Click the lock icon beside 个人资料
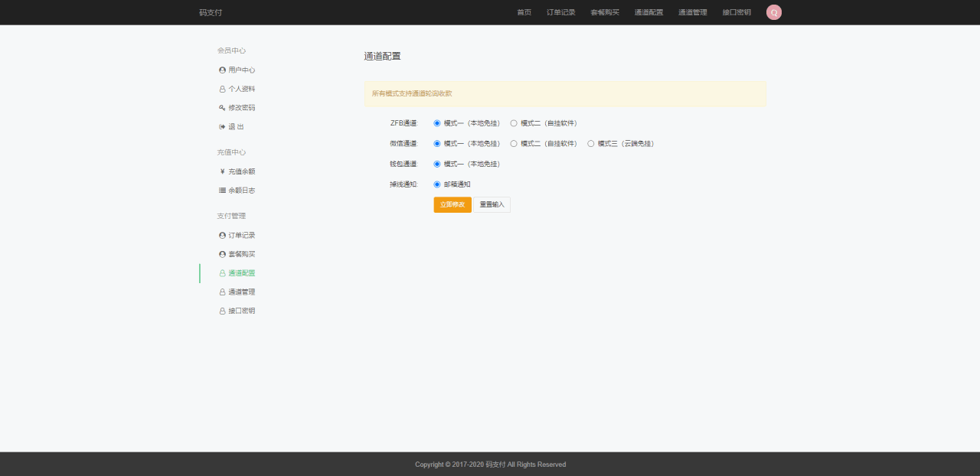 (222, 89)
